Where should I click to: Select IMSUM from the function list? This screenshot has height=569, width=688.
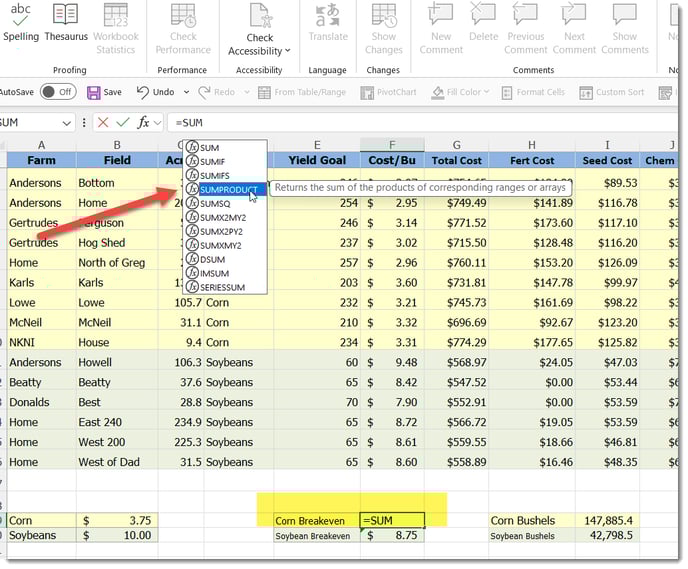click(x=225, y=273)
